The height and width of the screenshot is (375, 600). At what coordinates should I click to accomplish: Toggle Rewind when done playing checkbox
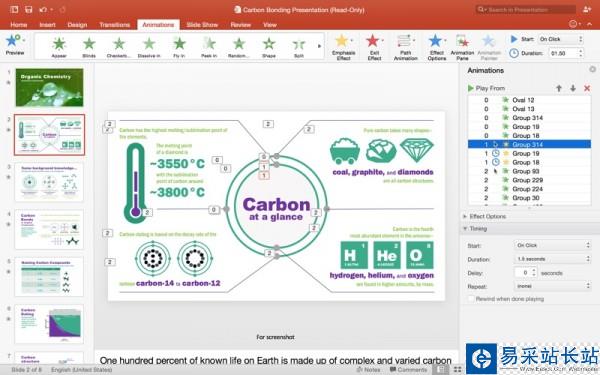(x=471, y=299)
